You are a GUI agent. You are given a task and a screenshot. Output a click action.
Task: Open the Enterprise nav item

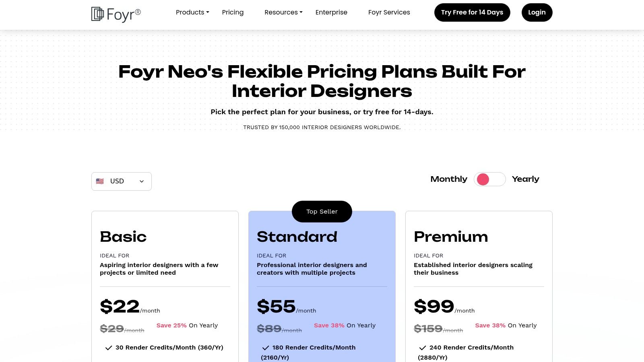pyautogui.click(x=331, y=12)
